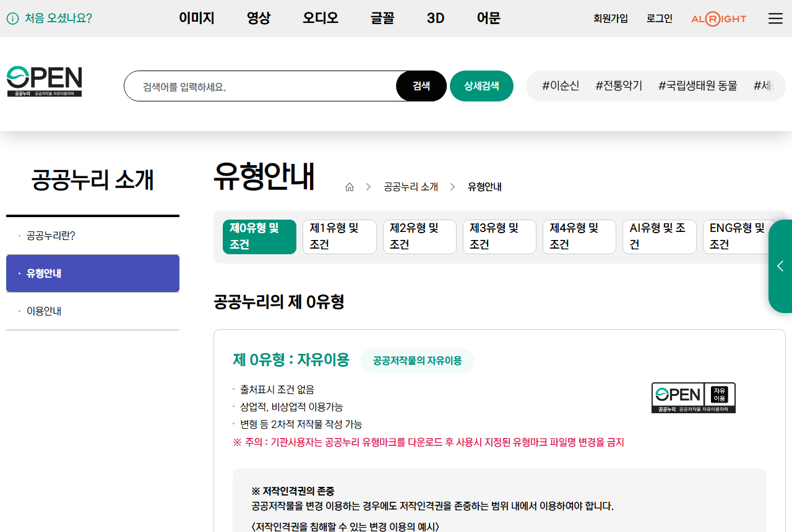Go to the 공공누리 OPEN home logo
Image resolution: width=792 pixels, height=532 pixels.
[45, 82]
